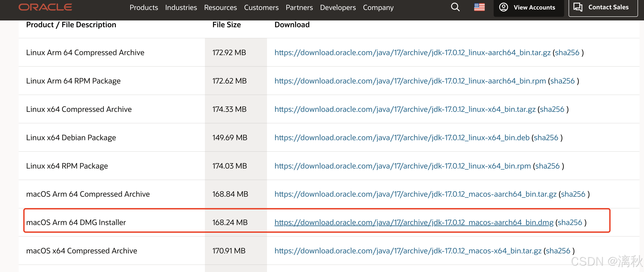Click the Contact Sales chat icon

(578, 7)
